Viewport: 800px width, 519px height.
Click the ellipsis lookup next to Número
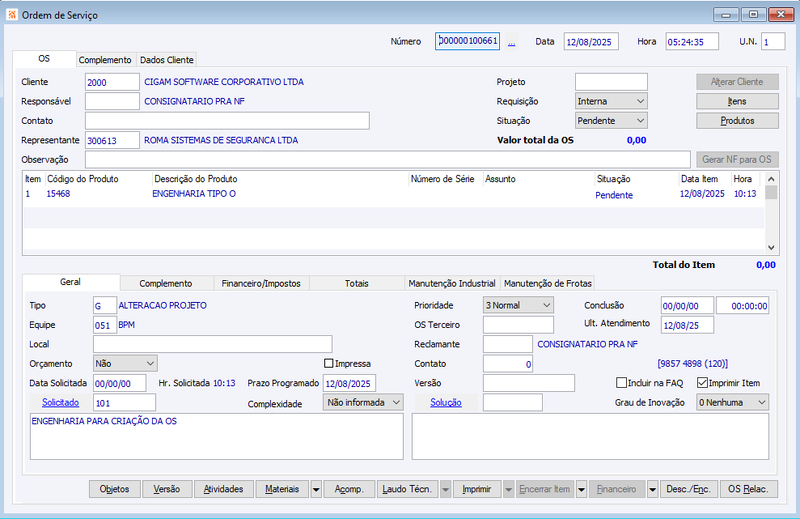[x=511, y=42]
